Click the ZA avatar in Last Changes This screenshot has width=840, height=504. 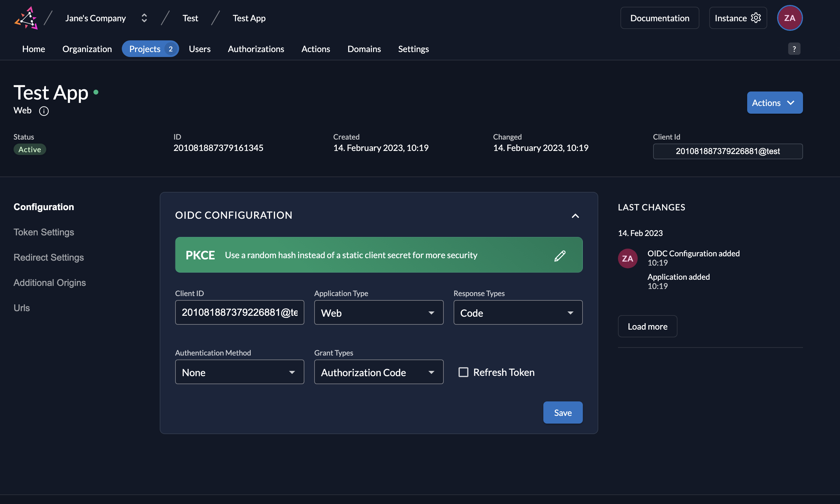pos(627,258)
